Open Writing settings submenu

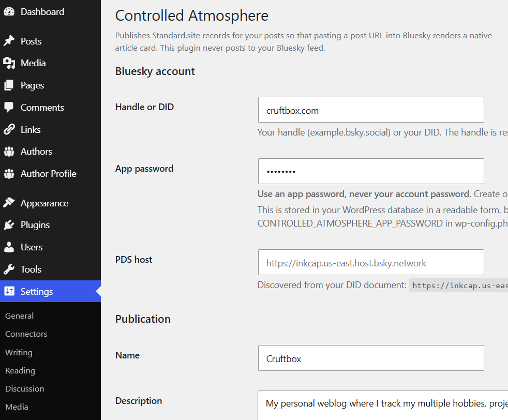tap(19, 352)
